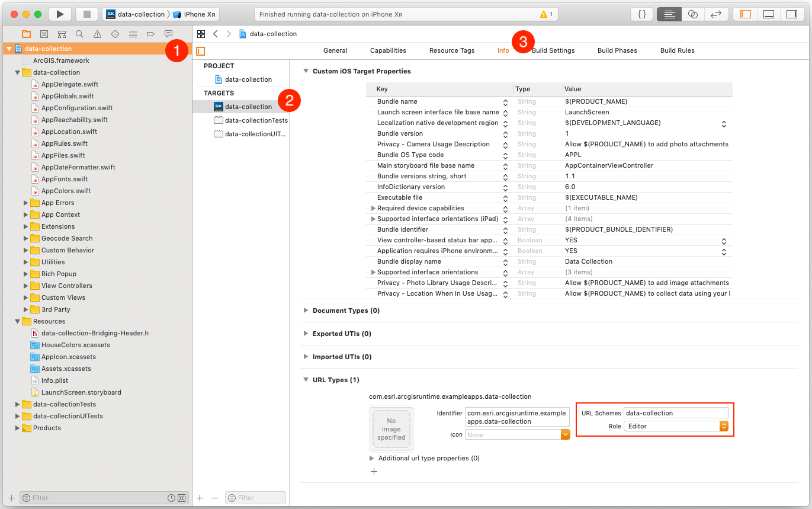Open the issue navigator warning icon
Viewport: 812px width, 509px height.
[x=97, y=34]
